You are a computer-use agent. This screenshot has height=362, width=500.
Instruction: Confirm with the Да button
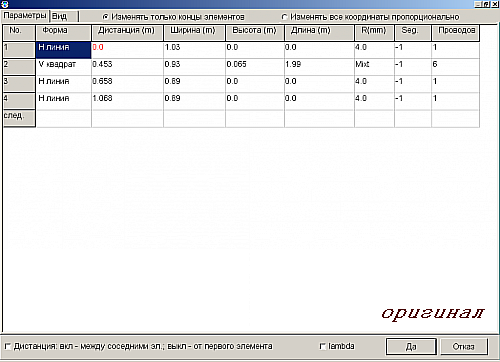[411, 347]
